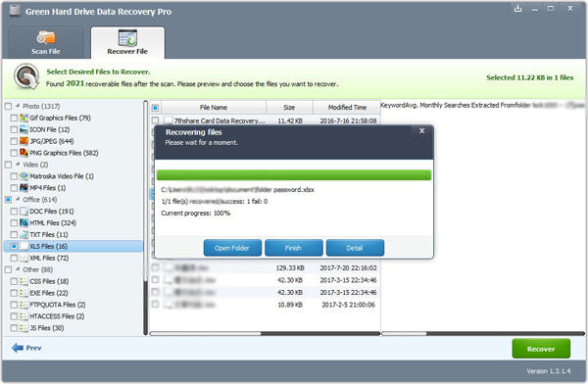Click the XML Files icon
This screenshot has width=588, height=384.
click(x=24, y=258)
